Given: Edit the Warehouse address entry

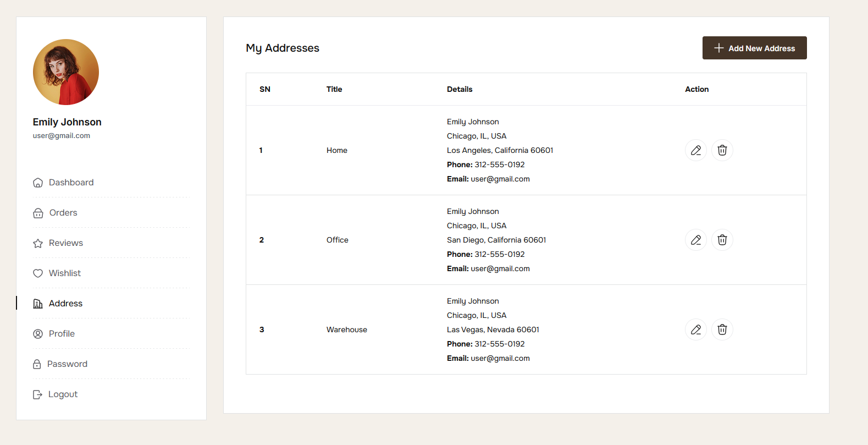Looking at the screenshot, I should [x=695, y=329].
